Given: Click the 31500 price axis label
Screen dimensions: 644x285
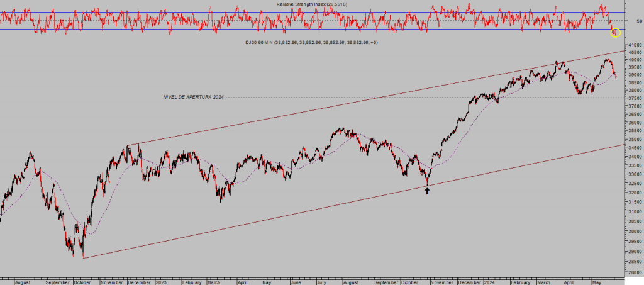Looking at the screenshot, I should pos(635,203).
